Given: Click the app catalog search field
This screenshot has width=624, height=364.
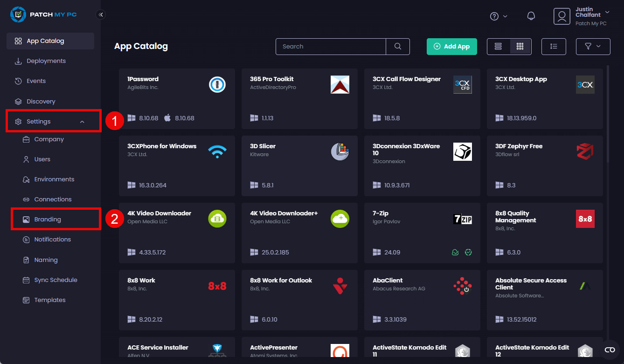Looking at the screenshot, I should 331,47.
